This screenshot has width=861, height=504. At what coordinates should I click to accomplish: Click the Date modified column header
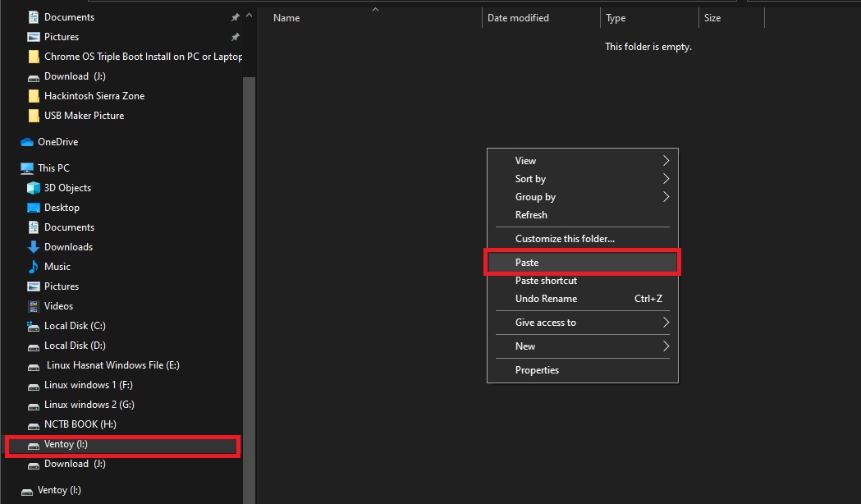518,18
